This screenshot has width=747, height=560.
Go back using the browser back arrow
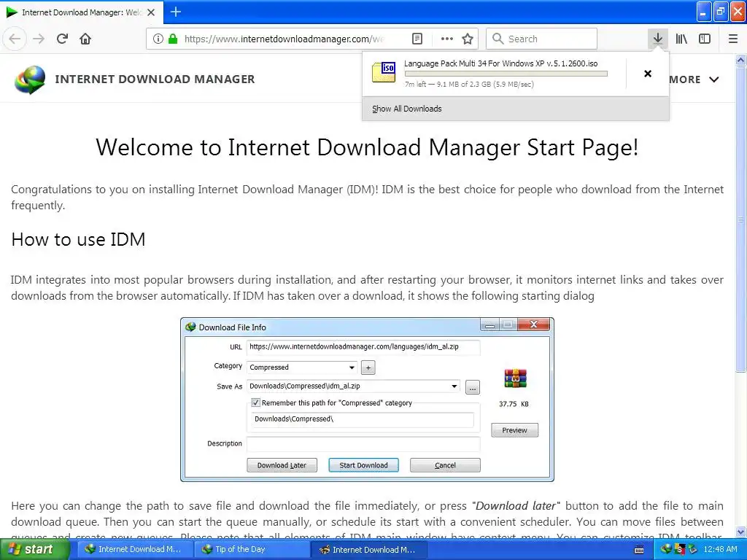[15, 39]
